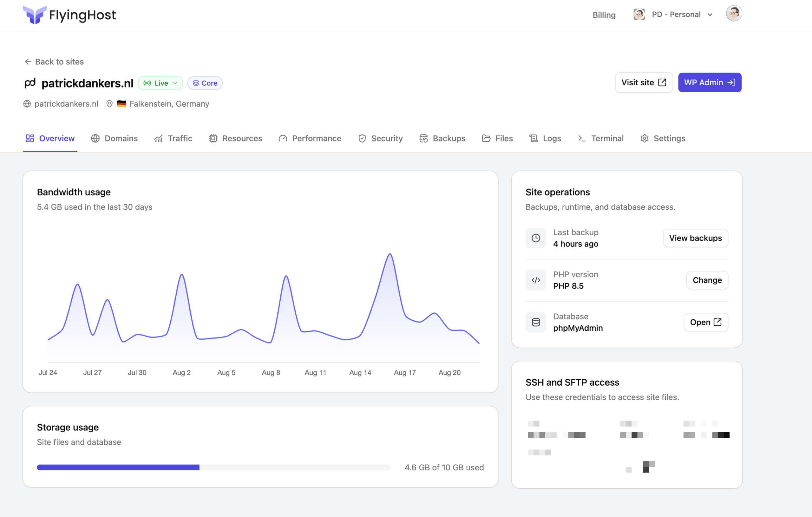Open the Settings tab
The width and height of the screenshot is (812, 517).
click(663, 138)
